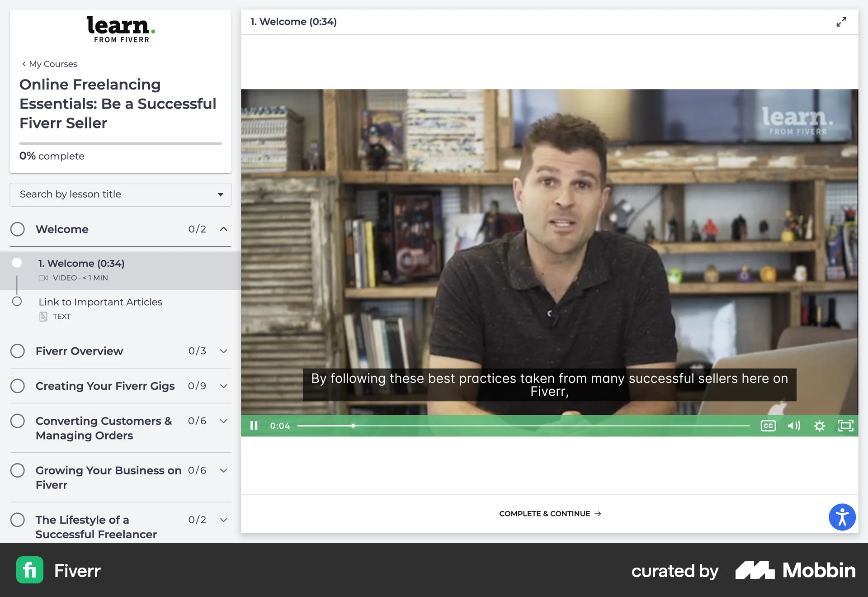The image size is (868, 597).
Task: Check the completion circle for Link to Important Articles
Action: coord(17,302)
